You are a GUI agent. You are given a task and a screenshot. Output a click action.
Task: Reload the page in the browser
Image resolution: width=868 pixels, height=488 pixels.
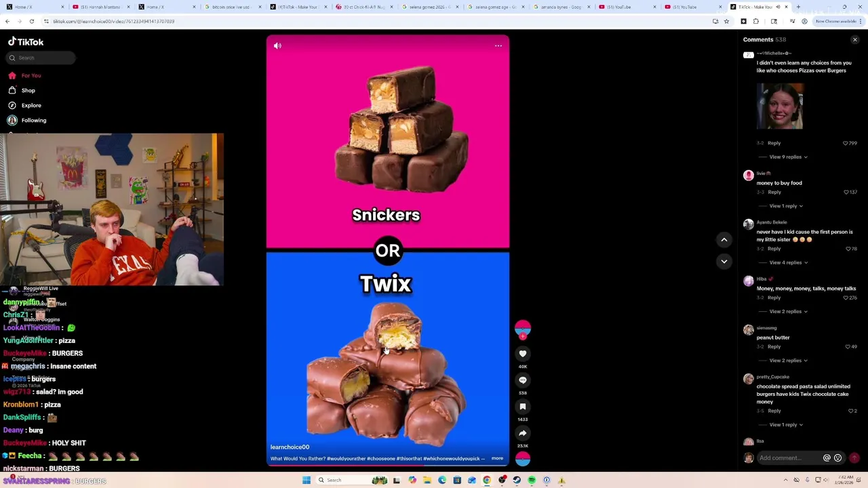click(31, 22)
